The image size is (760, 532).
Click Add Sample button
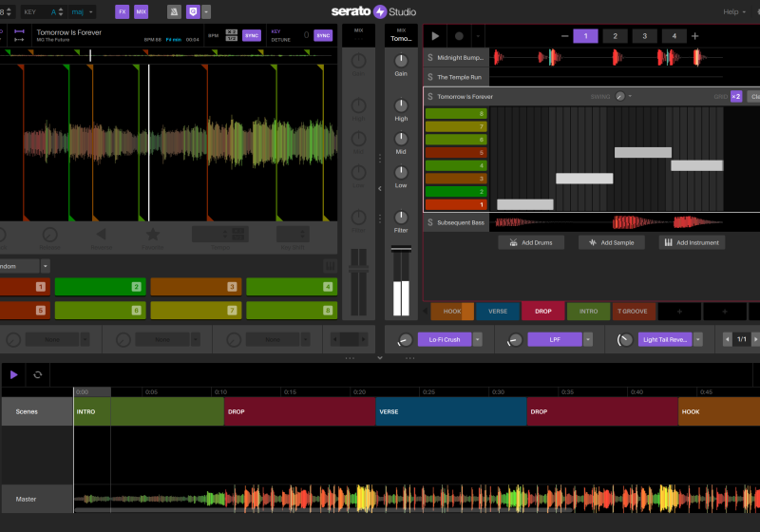(612, 242)
